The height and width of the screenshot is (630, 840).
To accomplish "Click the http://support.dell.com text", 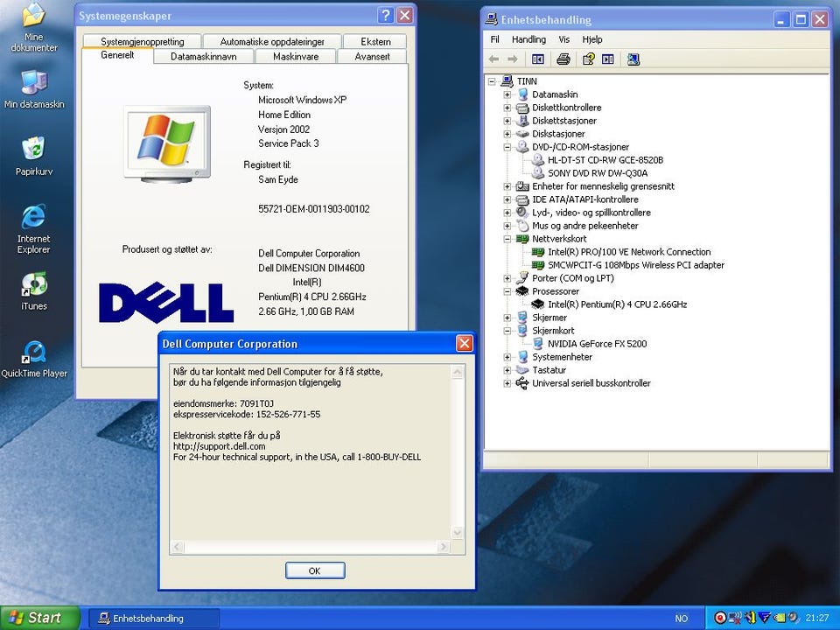I will coord(219,446).
